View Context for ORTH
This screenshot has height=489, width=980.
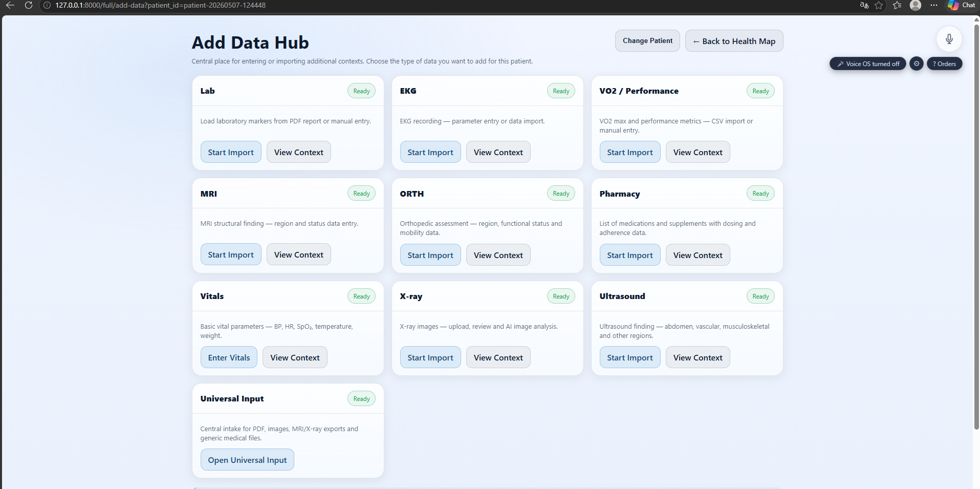click(498, 255)
